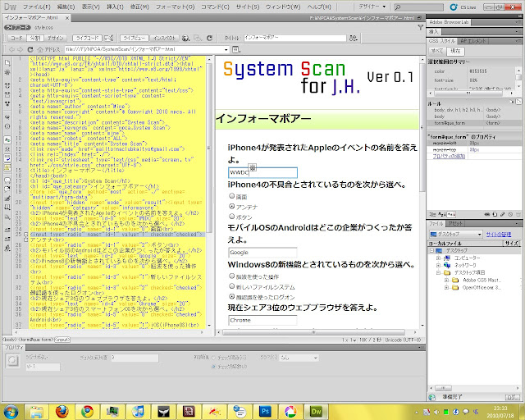The image size is (525, 420).
Task: Click the edit rule pencil icon
Action: 503,214
